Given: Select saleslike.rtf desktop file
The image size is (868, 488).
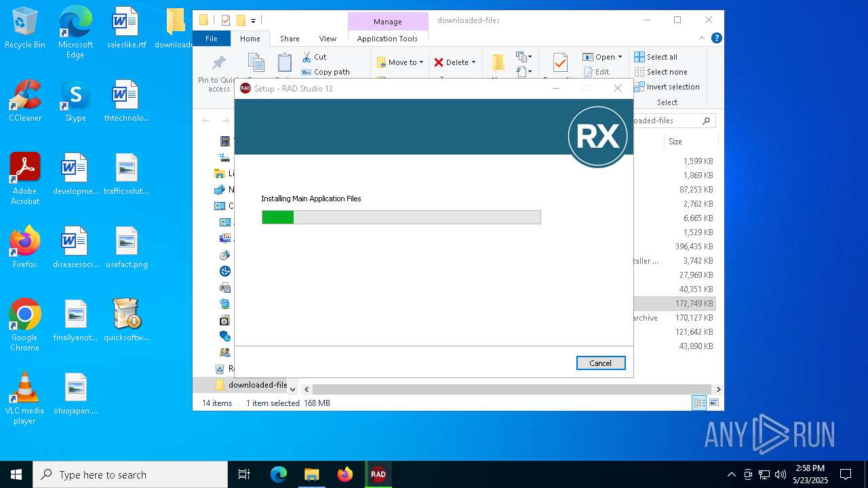Looking at the screenshot, I should click(126, 28).
